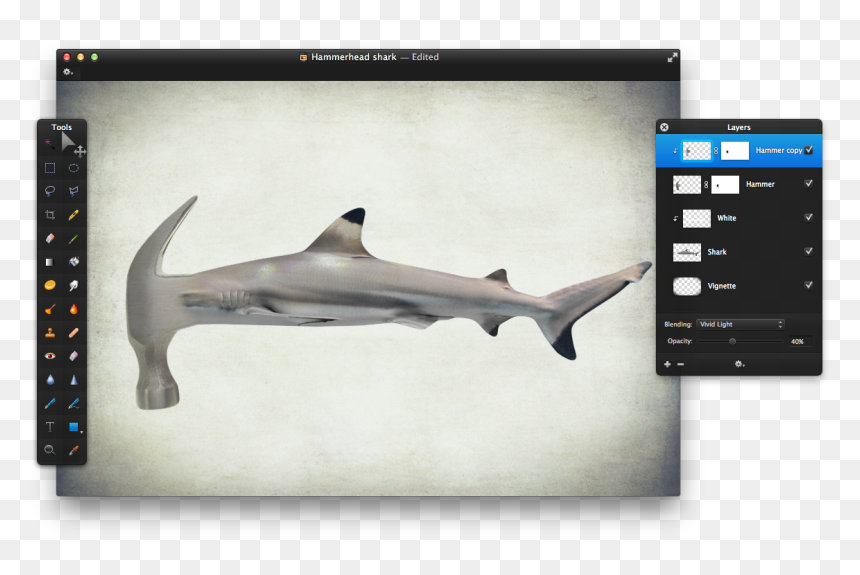Open the Shape tool rectangle menu
860x575 pixels.
74,427
